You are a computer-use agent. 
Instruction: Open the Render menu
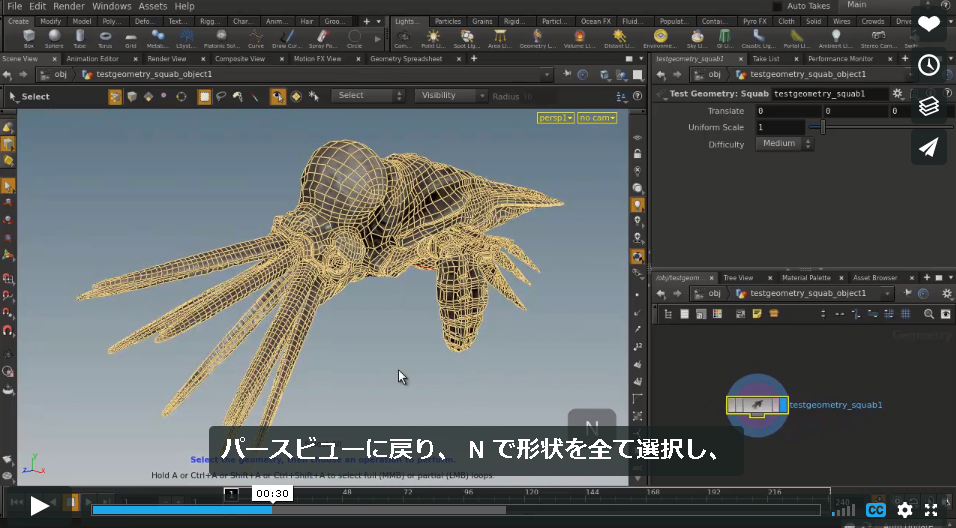[69, 6]
